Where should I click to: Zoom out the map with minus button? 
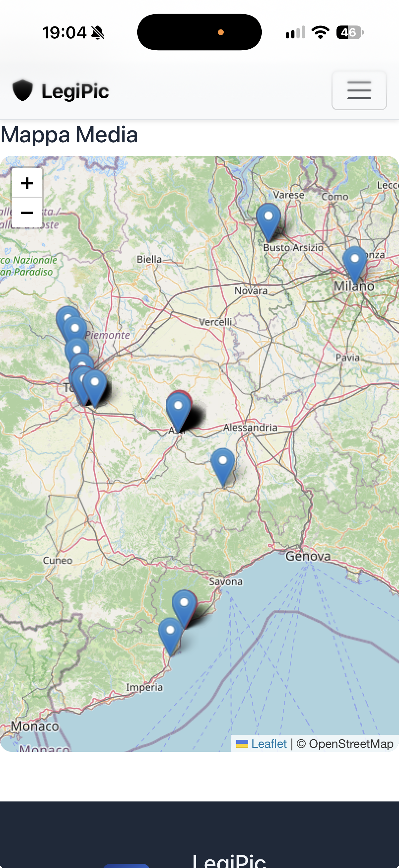coord(27,213)
